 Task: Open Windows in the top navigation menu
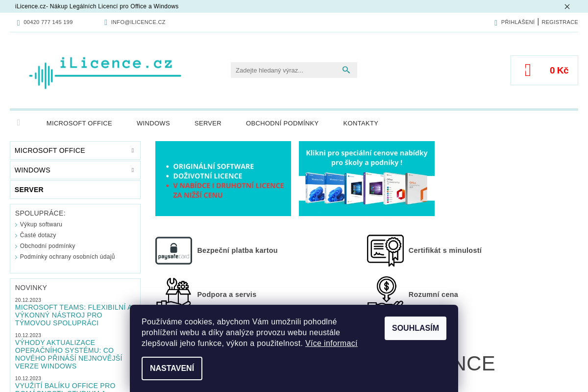[x=153, y=123]
